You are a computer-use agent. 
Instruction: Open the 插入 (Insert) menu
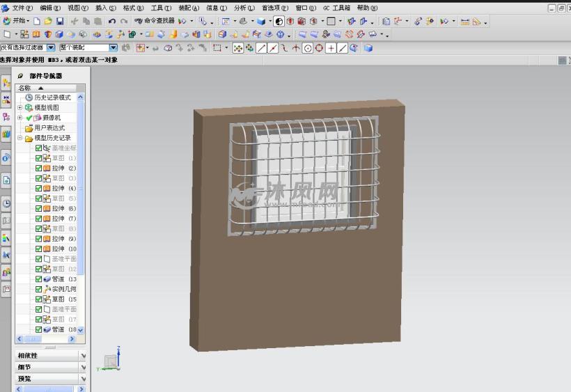105,8
